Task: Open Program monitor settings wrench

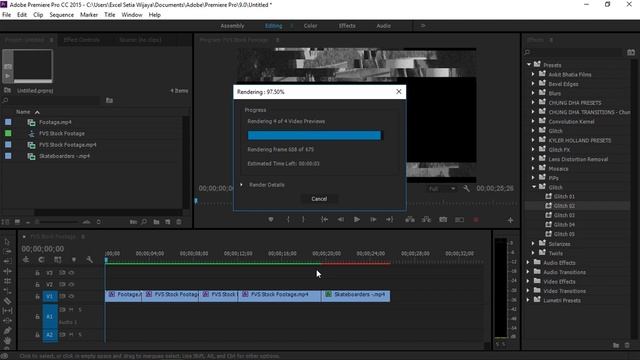Action: click(x=466, y=189)
